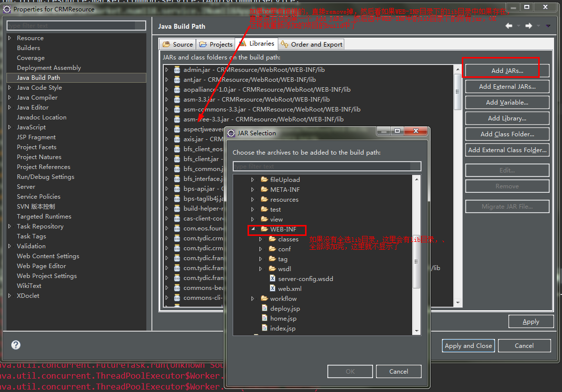
Task: Select Run/Debug Settings in the sidebar
Action: 46,177
